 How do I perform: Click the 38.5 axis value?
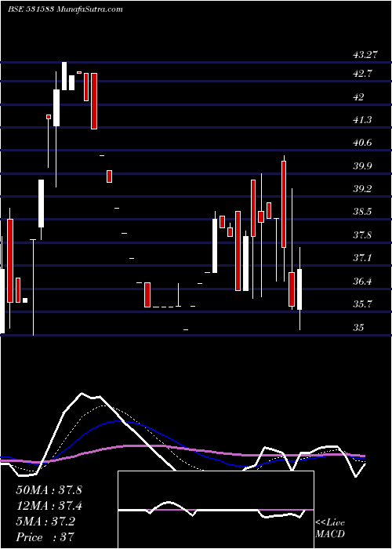[x=363, y=212]
